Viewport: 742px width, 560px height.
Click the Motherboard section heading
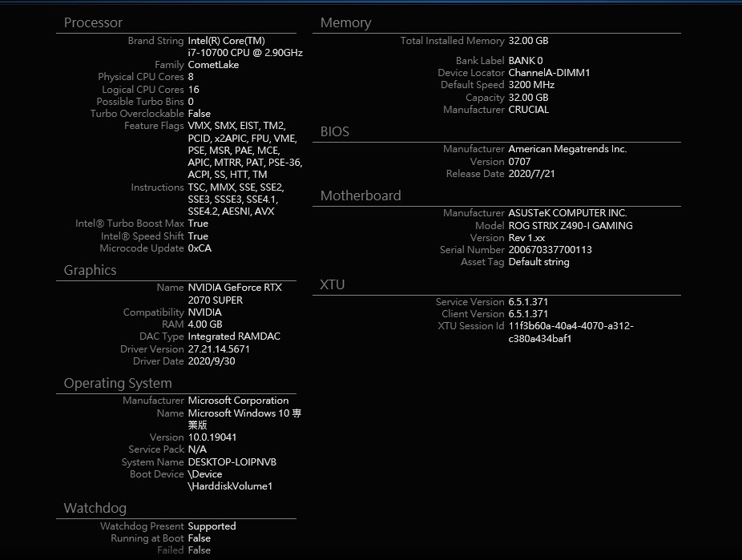(361, 195)
